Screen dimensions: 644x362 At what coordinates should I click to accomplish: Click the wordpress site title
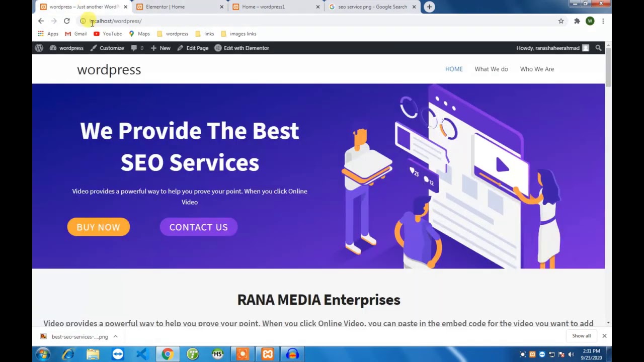click(x=109, y=69)
